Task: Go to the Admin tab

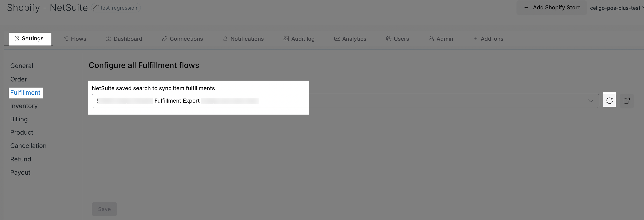Action: coord(441,39)
